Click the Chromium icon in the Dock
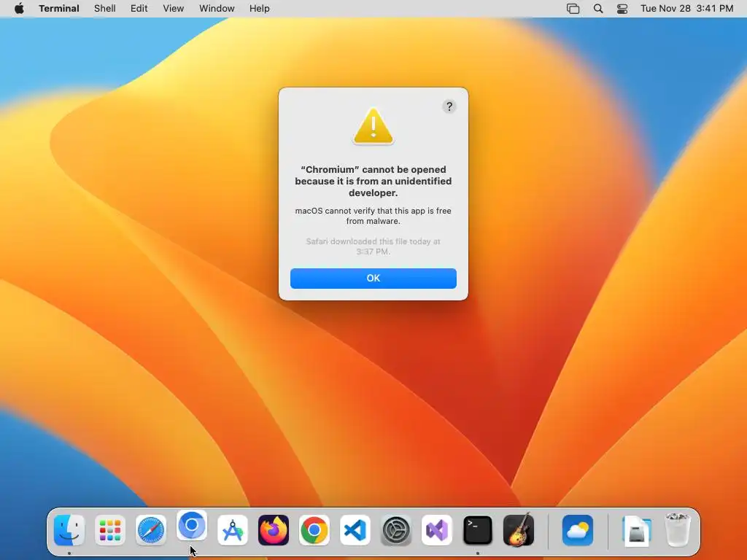 click(192, 525)
